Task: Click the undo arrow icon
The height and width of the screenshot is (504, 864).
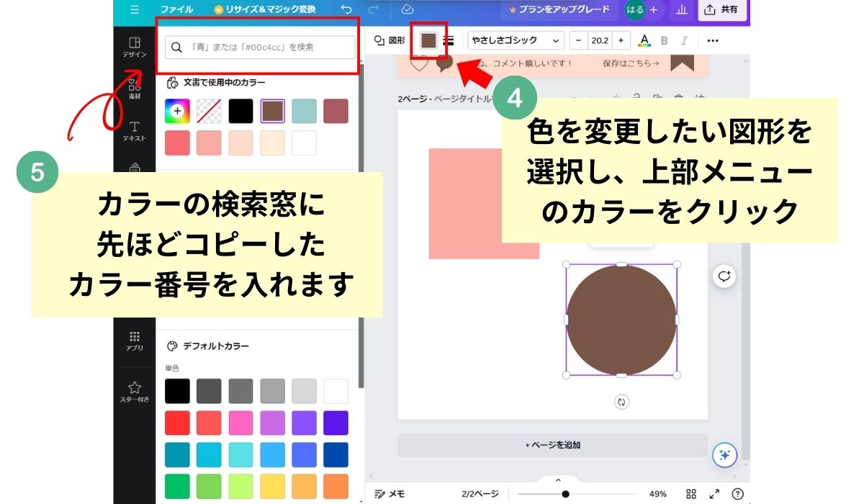Action: [346, 9]
